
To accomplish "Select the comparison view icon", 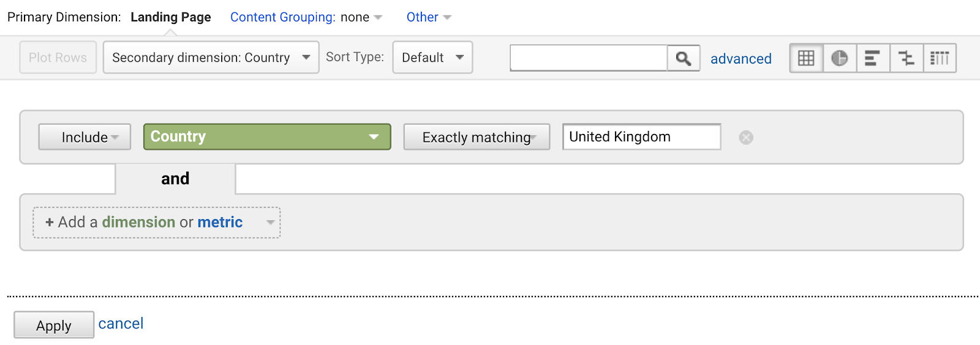I will [x=906, y=58].
